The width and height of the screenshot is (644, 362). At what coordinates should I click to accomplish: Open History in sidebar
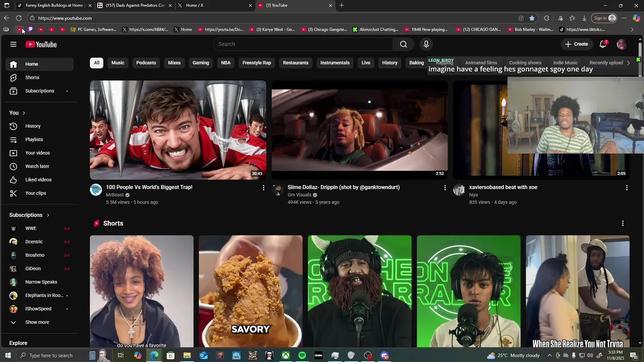pyautogui.click(x=39, y=126)
